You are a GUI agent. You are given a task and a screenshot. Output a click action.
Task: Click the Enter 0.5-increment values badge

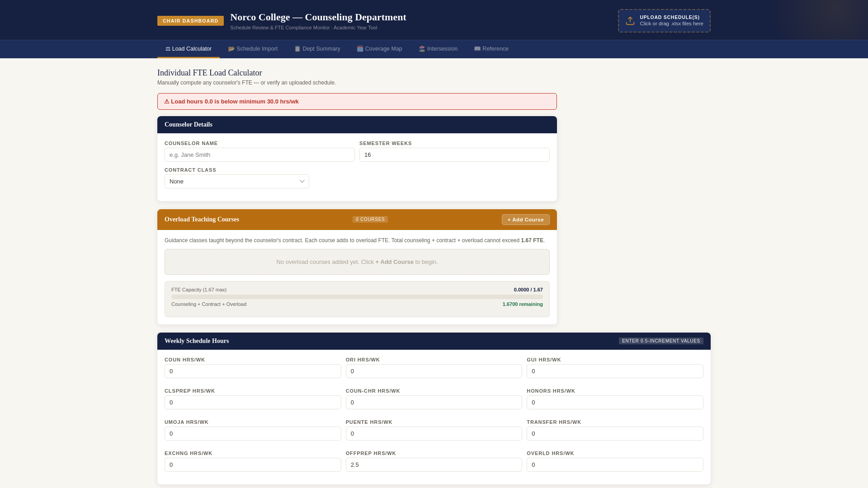click(x=661, y=341)
